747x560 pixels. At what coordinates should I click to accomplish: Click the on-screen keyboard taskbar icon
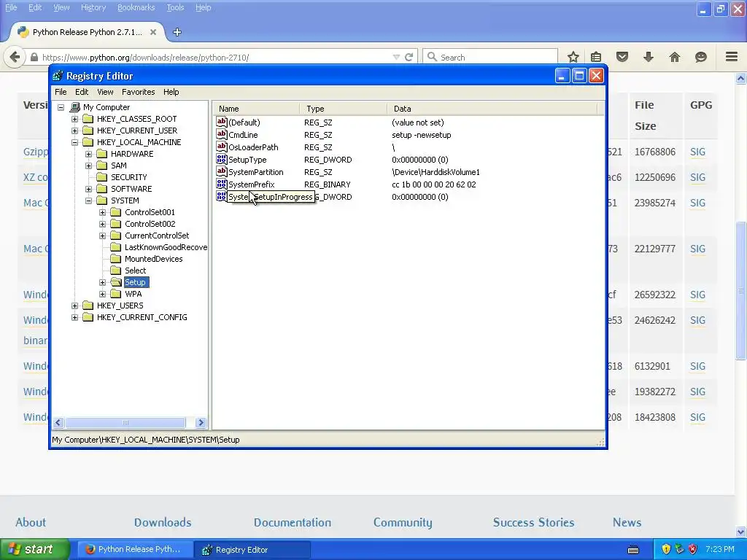point(633,550)
